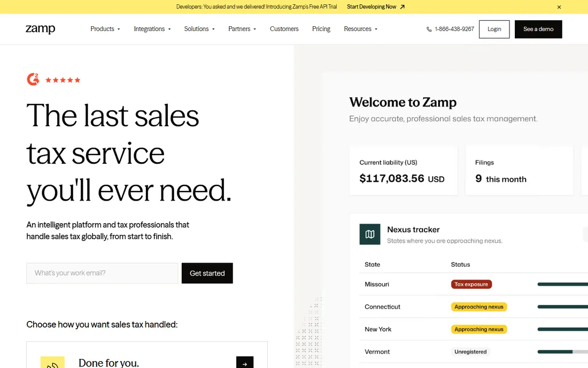This screenshot has width=588, height=368.
Task: Click the Connecticut state name
Action: (x=383, y=307)
